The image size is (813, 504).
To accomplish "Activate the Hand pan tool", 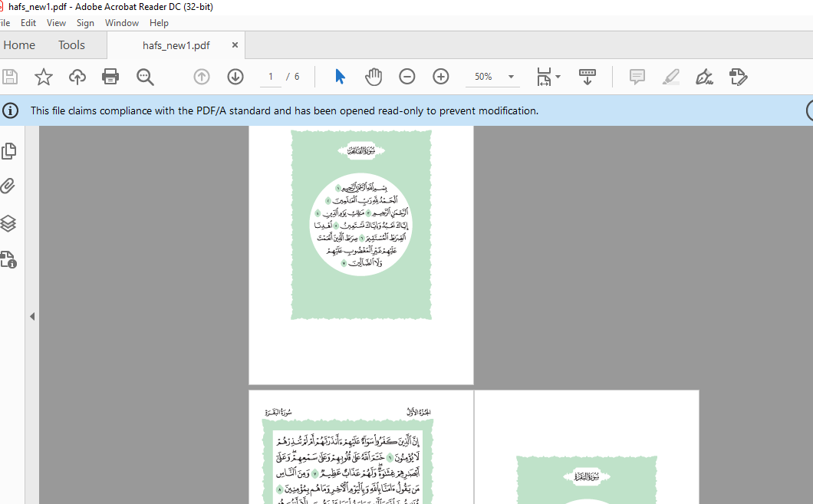I will pyautogui.click(x=374, y=77).
